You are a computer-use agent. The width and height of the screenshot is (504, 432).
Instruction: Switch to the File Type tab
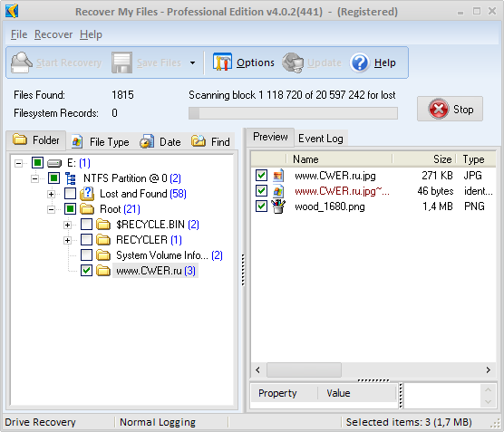[101, 141]
